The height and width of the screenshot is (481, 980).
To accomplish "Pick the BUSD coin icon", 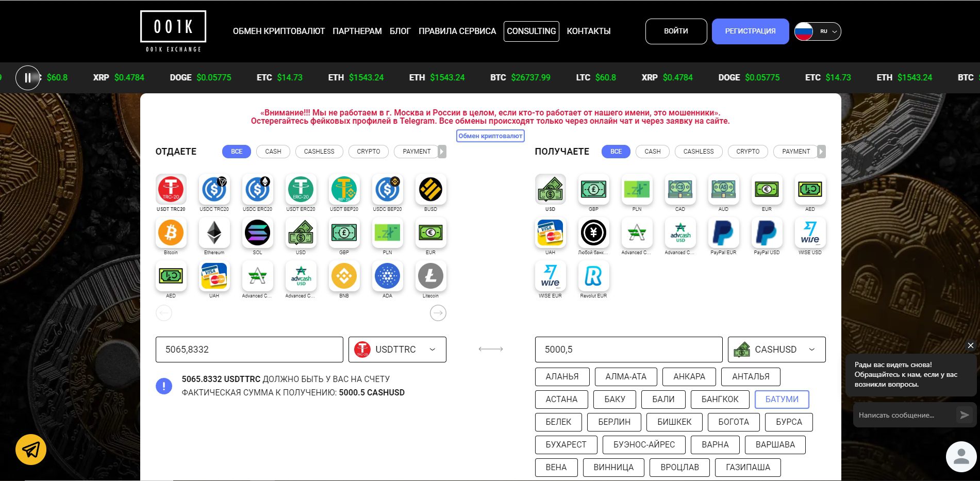I will (x=430, y=189).
